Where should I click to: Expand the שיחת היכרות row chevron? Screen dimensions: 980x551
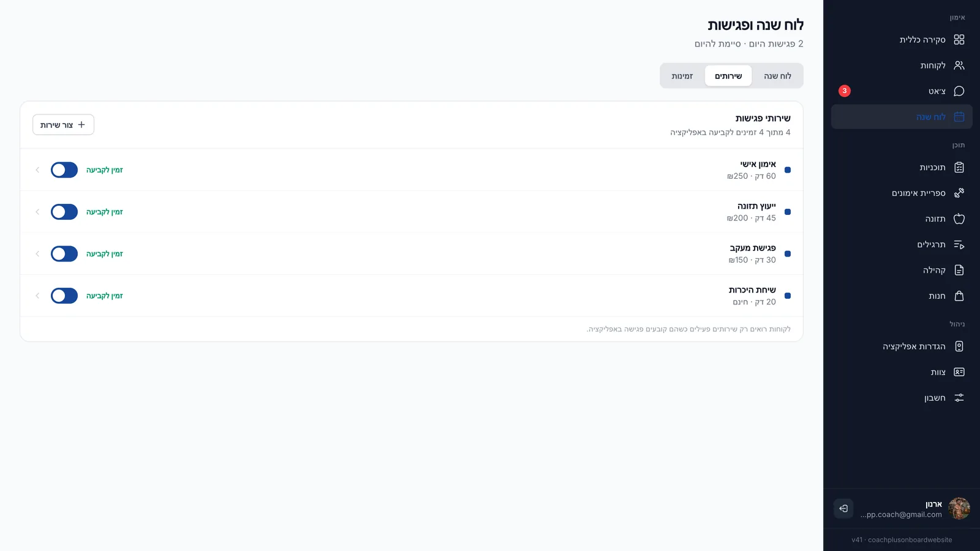coord(37,296)
